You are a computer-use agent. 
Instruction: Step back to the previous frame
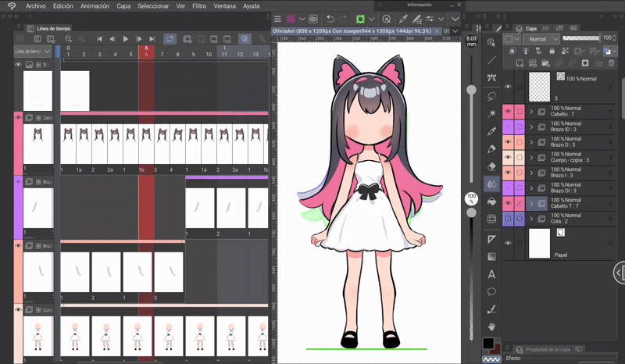pyautogui.click(x=112, y=39)
